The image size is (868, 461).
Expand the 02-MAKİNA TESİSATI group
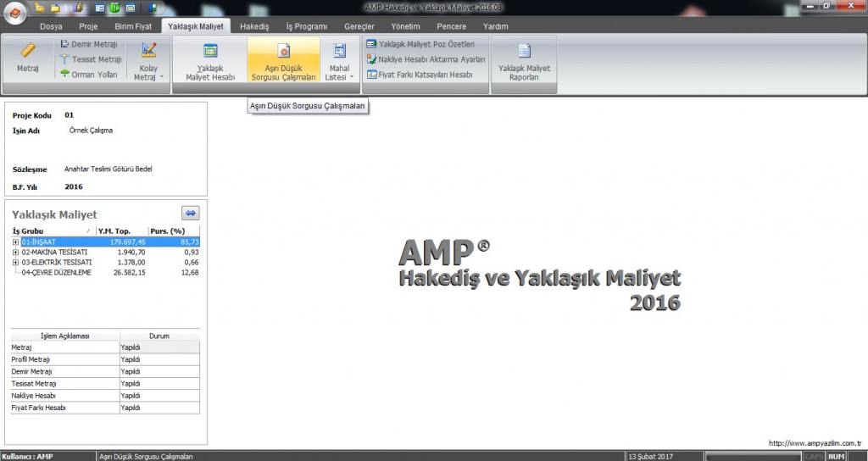click(x=15, y=253)
